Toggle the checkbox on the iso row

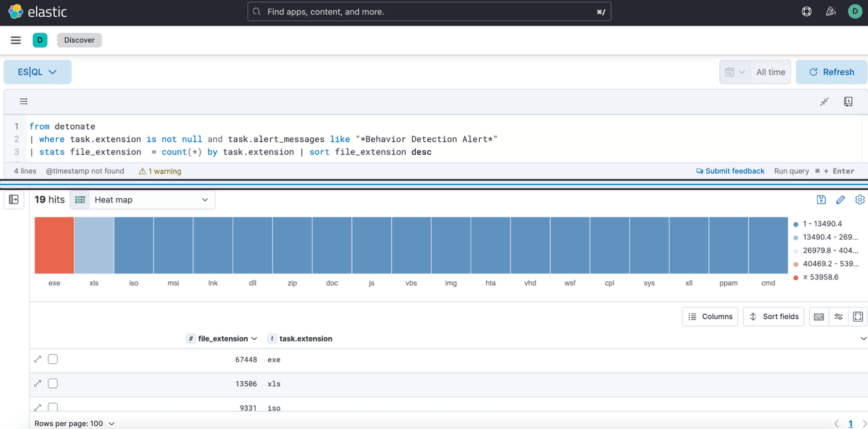pos(52,408)
